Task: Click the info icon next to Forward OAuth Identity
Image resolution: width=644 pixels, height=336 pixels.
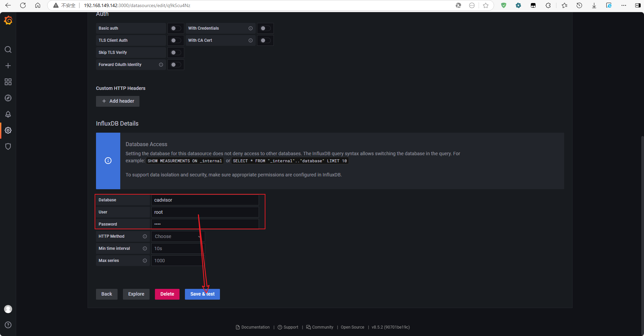Action: [161, 65]
